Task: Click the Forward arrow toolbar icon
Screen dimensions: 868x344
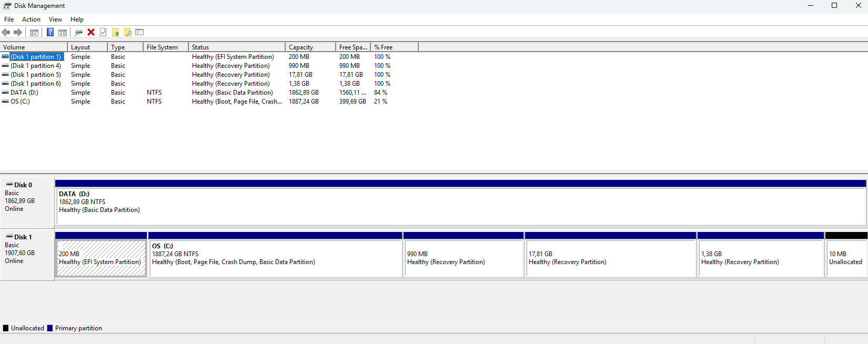Action: pyautogui.click(x=18, y=33)
